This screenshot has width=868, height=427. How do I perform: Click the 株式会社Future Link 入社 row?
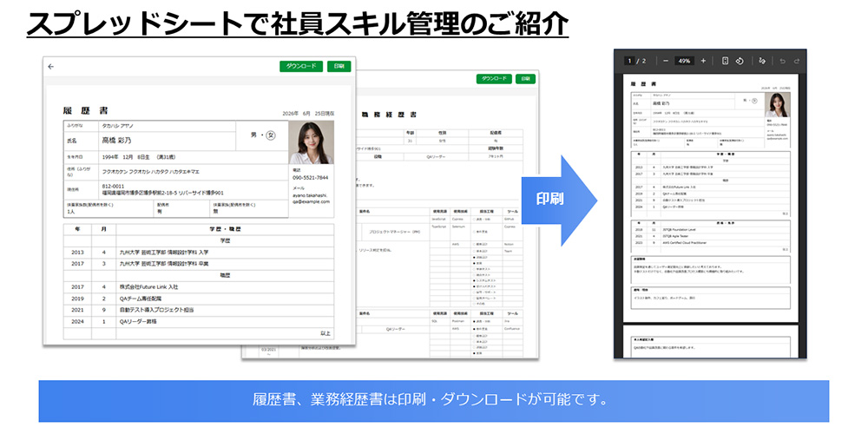point(199,287)
